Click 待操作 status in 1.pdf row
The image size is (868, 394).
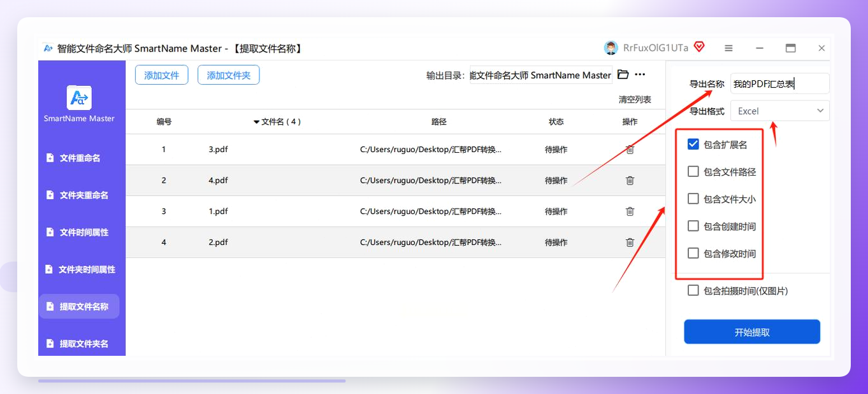click(x=556, y=211)
